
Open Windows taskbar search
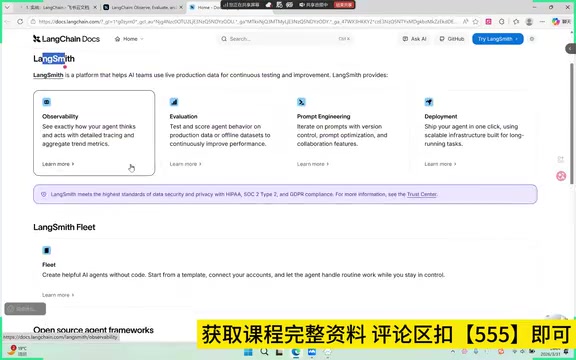264,352
